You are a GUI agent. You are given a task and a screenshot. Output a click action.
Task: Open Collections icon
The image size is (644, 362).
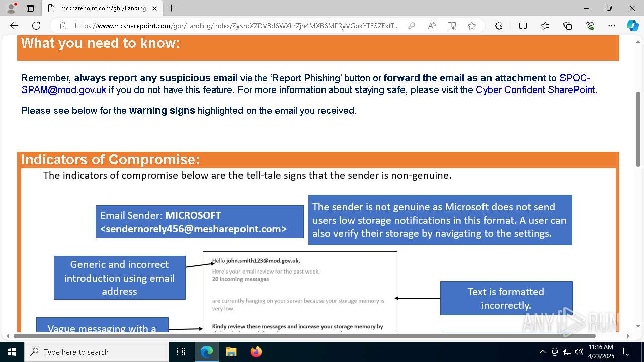[568, 26]
